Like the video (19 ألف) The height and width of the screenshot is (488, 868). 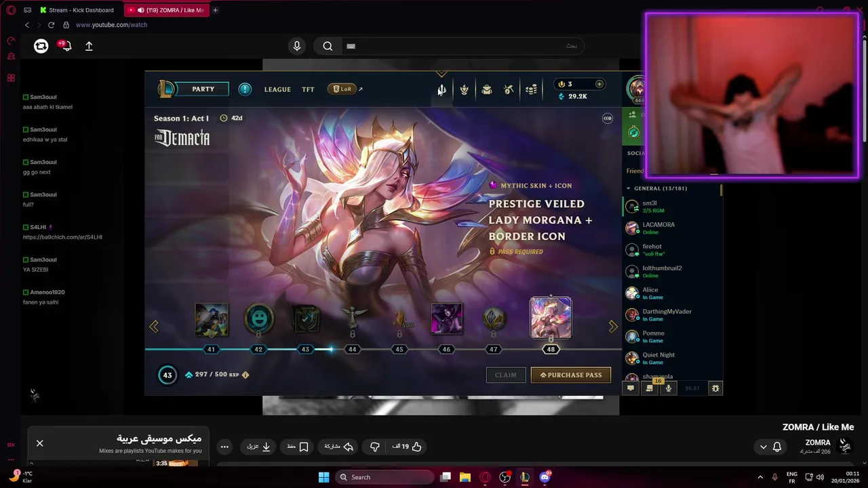click(x=407, y=447)
